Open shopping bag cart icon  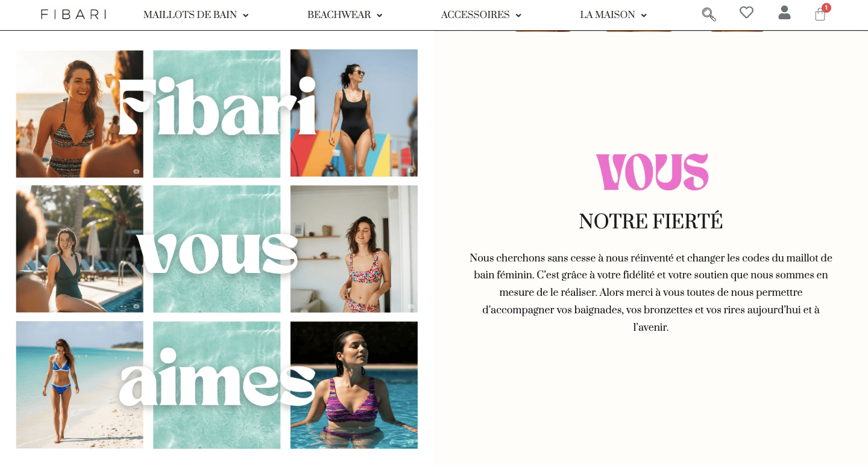coord(820,14)
